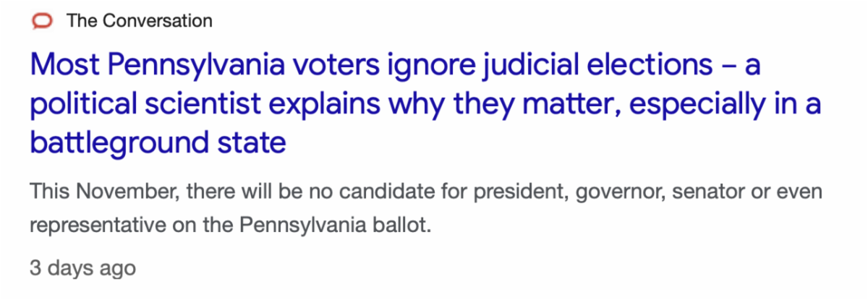868x300 pixels.
Task: Click the '3 days ago' timestamp
Action: tap(82, 268)
